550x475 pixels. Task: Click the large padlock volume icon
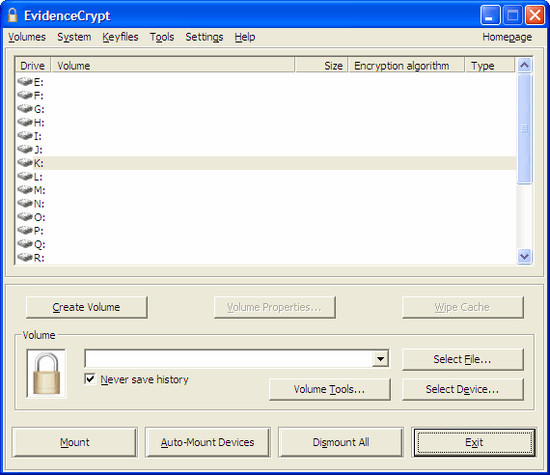pyautogui.click(x=46, y=374)
